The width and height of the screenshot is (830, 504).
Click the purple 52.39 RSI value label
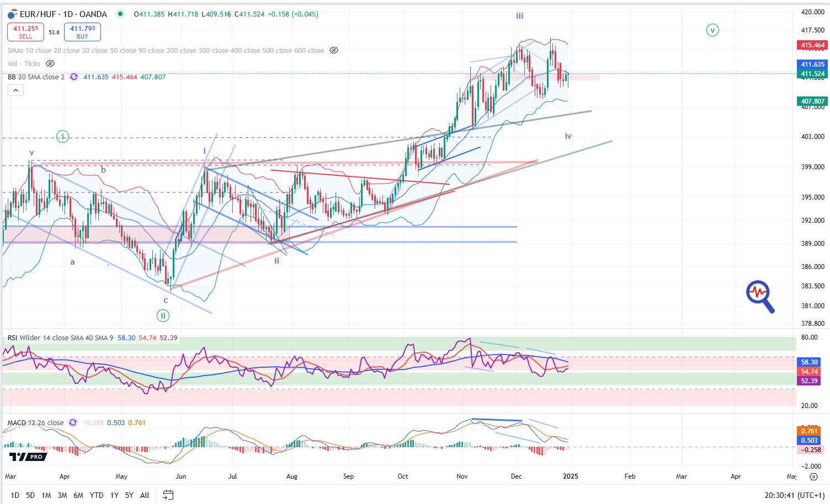click(x=809, y=380)
